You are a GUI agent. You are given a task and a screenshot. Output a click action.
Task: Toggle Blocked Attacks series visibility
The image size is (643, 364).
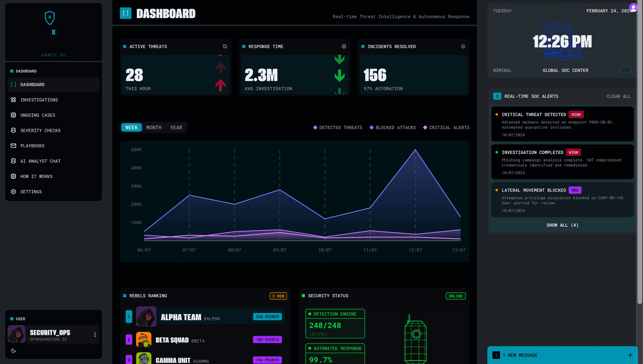[392, 127]
